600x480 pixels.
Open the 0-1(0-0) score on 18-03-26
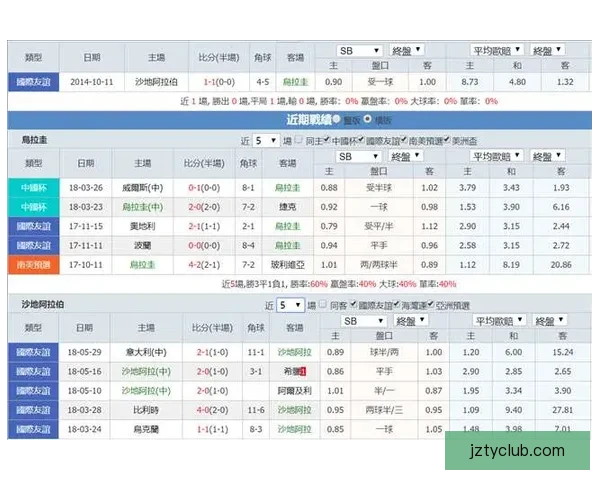204,188
